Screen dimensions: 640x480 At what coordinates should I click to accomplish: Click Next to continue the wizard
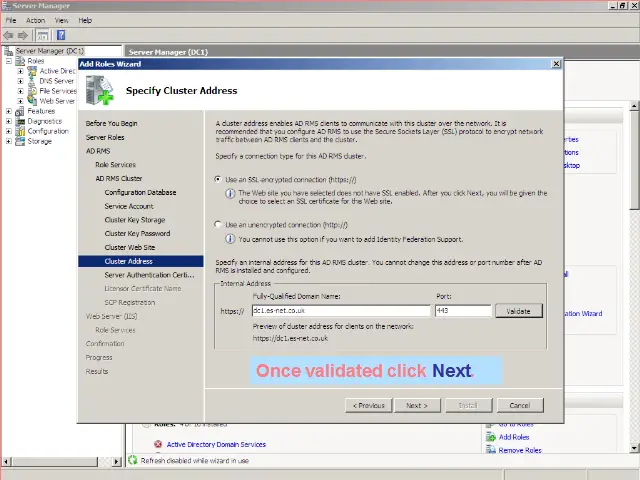tap(416, 405)
